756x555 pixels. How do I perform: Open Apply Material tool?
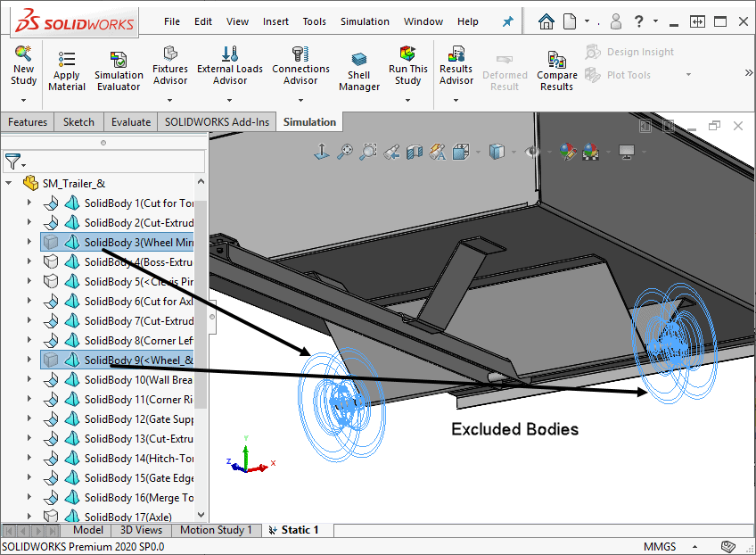click(x=67, y=71)
